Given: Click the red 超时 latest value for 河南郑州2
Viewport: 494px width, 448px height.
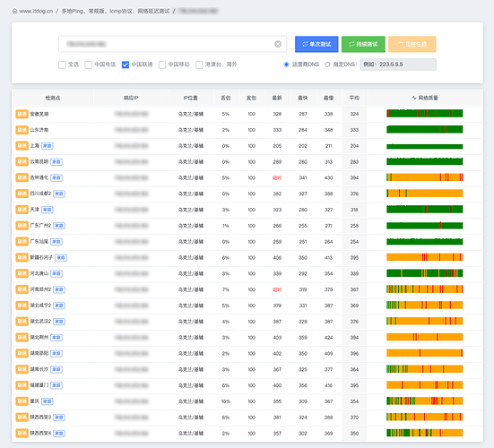Looking at the screenshot, I should coord(277,289).
